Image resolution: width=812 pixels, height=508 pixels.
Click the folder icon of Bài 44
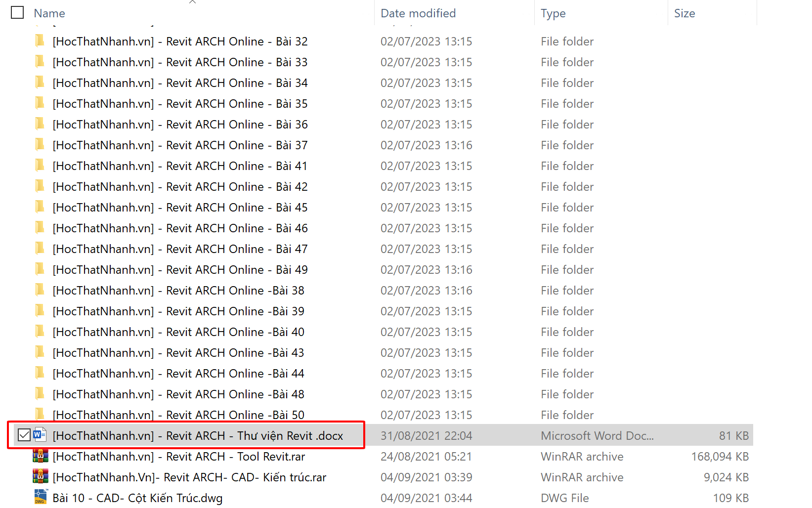[40, 373]
